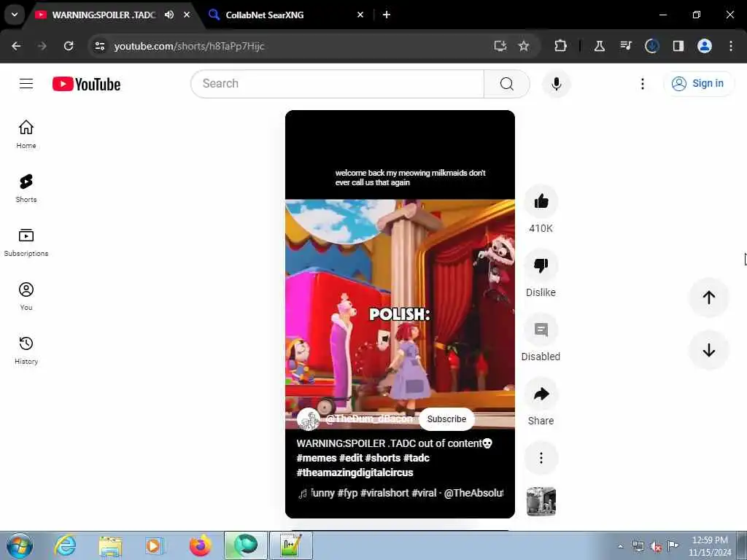The height and width of the screenshot is (560, 747).
Task: Bookmark this page with the star
Action: pos(524,46)
